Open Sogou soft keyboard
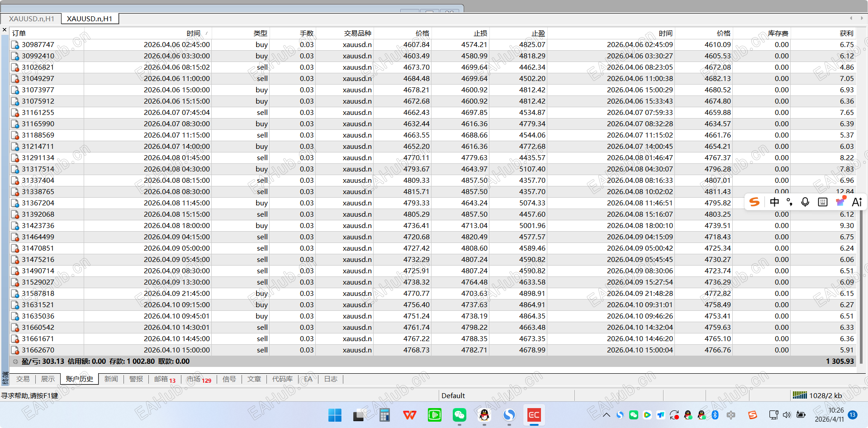The image size is (868, 428). tap(823, 202)
